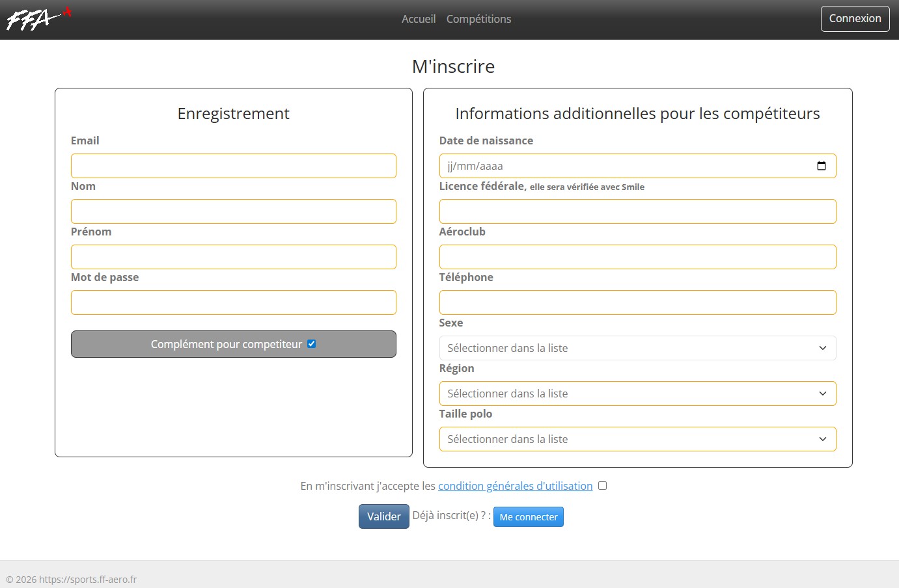Click the Aéroclub text field
The height and width of the screenshot is (588, 899).
click(x=637, y=257)
